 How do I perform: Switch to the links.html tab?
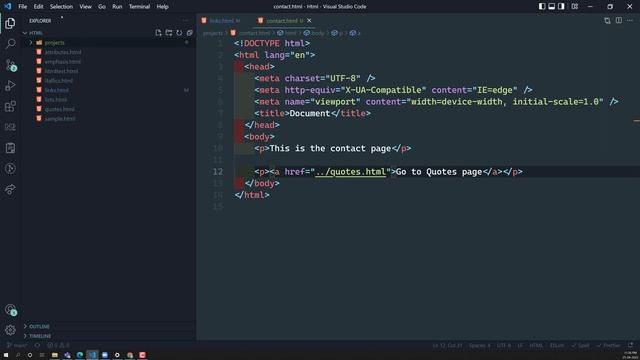[221, 21]
